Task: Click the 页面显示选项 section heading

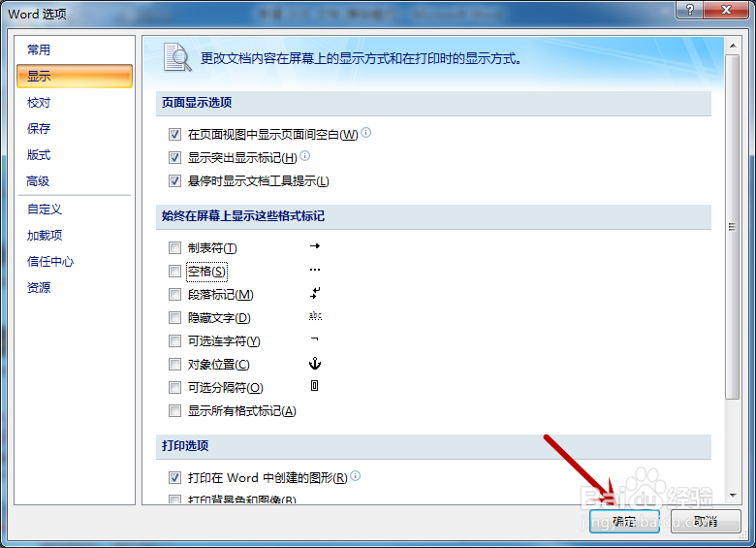Action: coord(197,103)
